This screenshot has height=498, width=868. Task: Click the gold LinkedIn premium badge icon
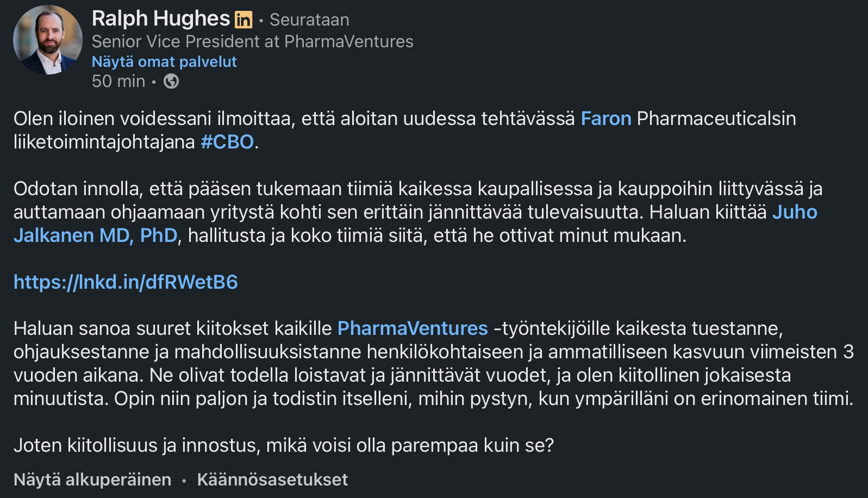(x=243, y=20)
